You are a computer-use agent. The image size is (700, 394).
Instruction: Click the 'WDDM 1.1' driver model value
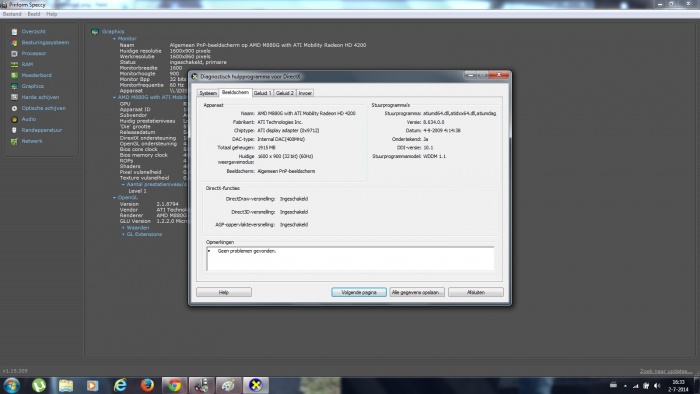[434, 157]
